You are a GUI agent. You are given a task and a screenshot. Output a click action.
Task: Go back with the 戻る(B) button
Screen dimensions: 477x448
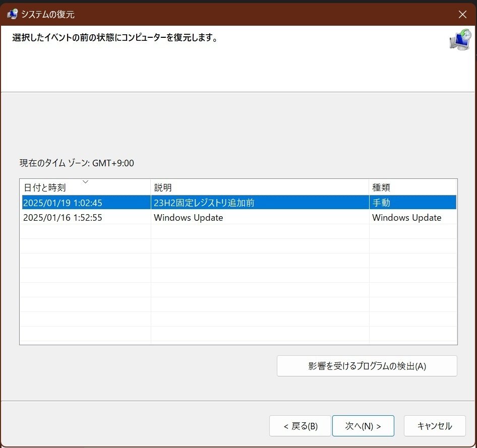(300, 426)
